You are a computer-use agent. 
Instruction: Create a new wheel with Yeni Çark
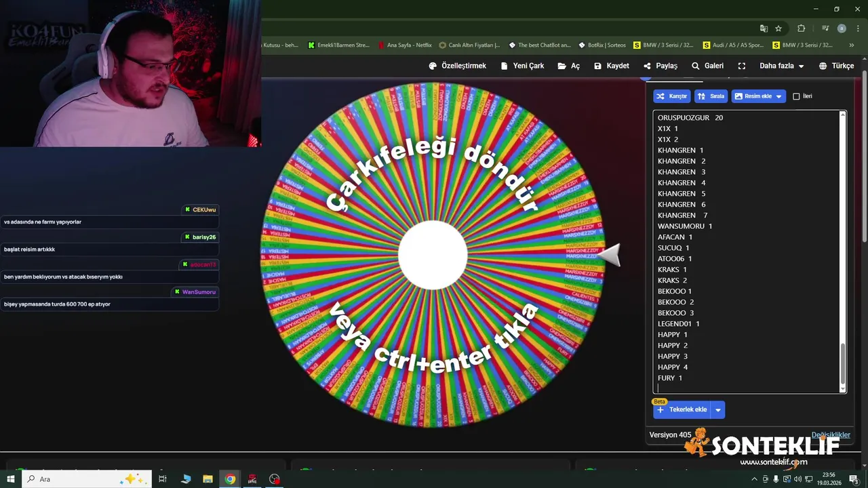(522, 66)
